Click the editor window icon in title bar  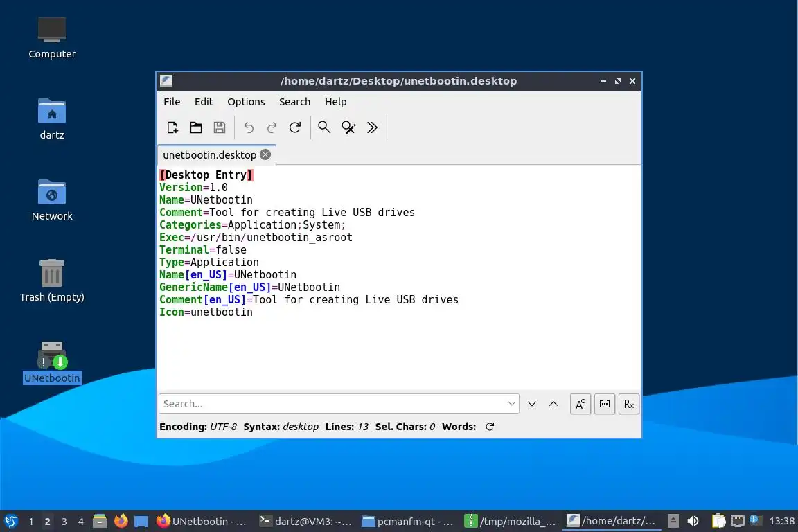[166, 81]
